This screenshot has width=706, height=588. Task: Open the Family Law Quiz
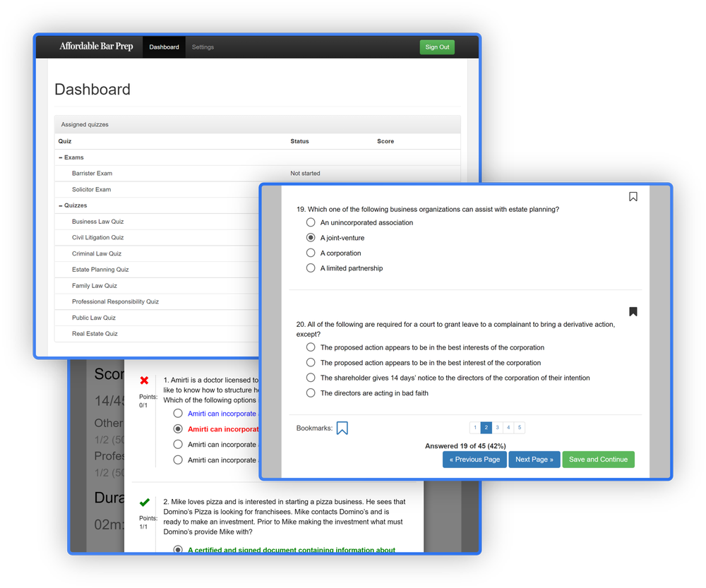(x=95, y=285)
